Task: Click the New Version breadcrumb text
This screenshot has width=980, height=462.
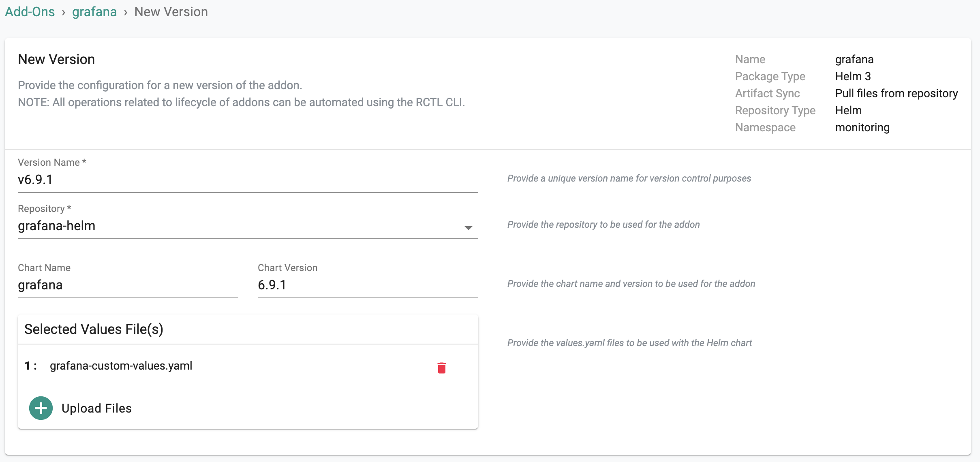Action: tap(171, 12)
